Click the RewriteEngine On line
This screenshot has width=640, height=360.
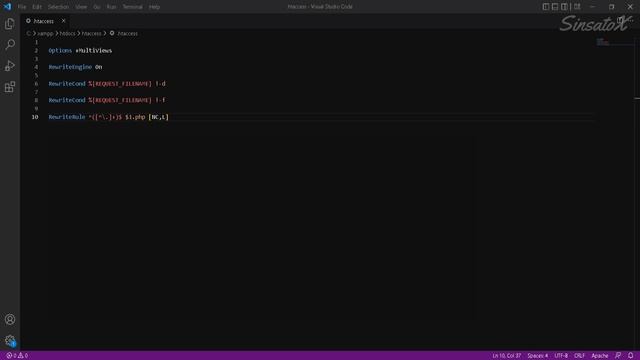(x=75, y=67)
